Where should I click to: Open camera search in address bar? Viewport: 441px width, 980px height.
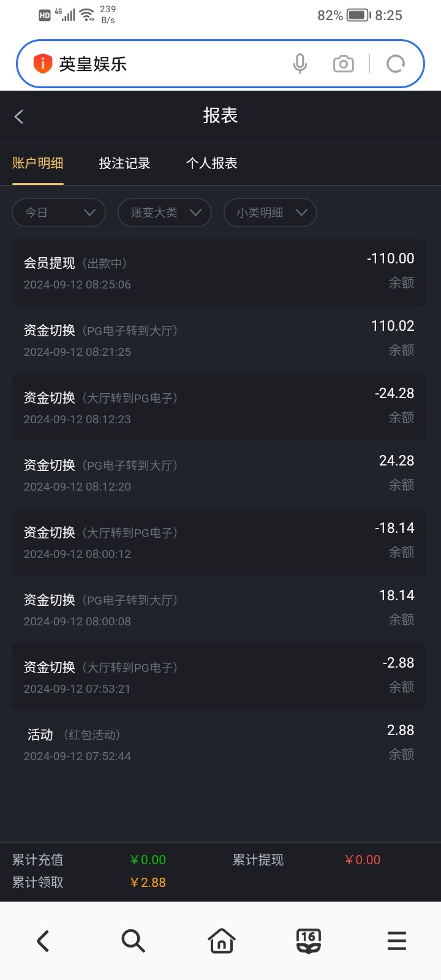[343, 64]
